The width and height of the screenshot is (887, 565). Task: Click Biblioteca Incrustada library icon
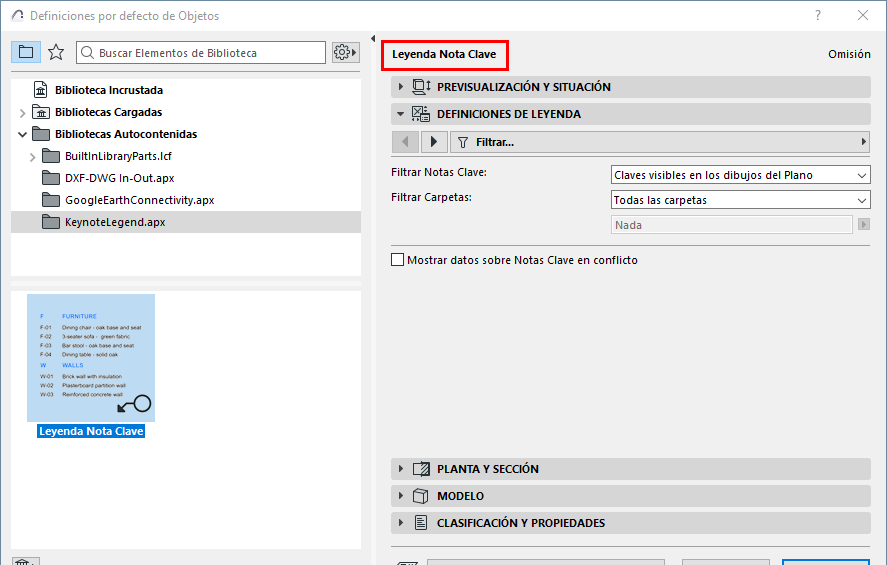pyautogui.click(x=41, y=90)
